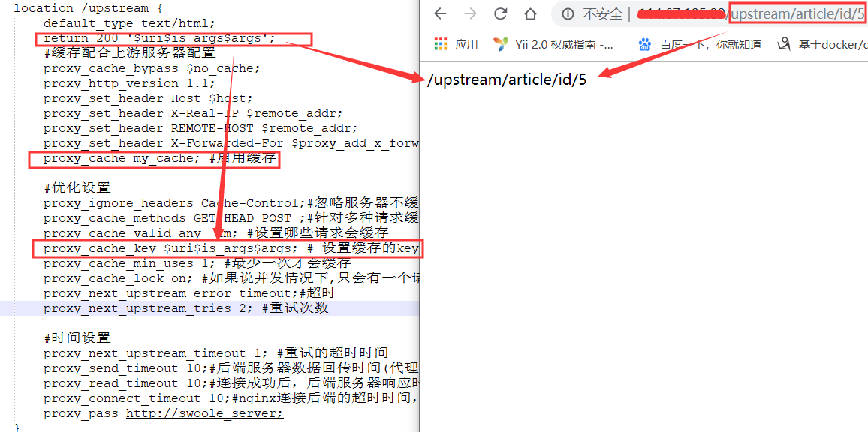Image resolution: width=868 pixels, height=432 pixels.
Task: Click the #优化设置 comment
Action: click(x=77, y=188)
